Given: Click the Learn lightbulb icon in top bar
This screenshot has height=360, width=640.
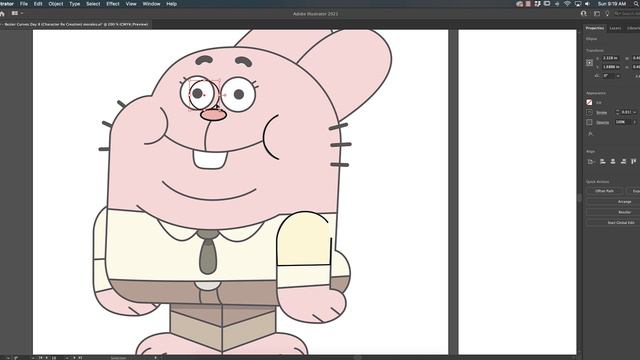Looking at the screenshot, I should pos(607,13).
